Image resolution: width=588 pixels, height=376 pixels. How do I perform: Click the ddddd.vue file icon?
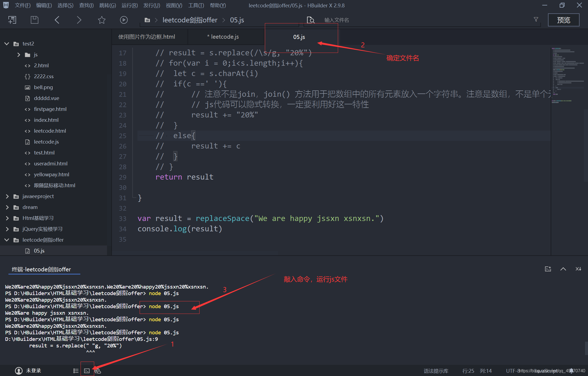(27, 98)
